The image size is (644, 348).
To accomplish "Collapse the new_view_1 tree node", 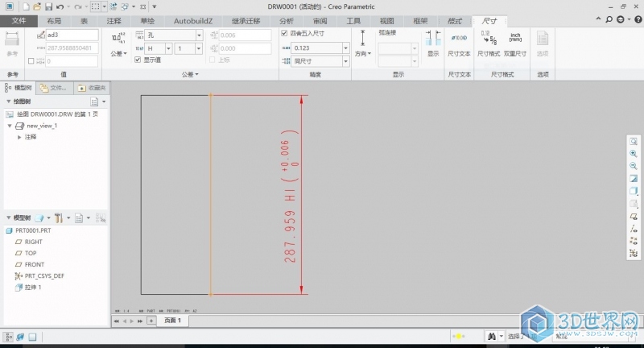I will 10,126.
